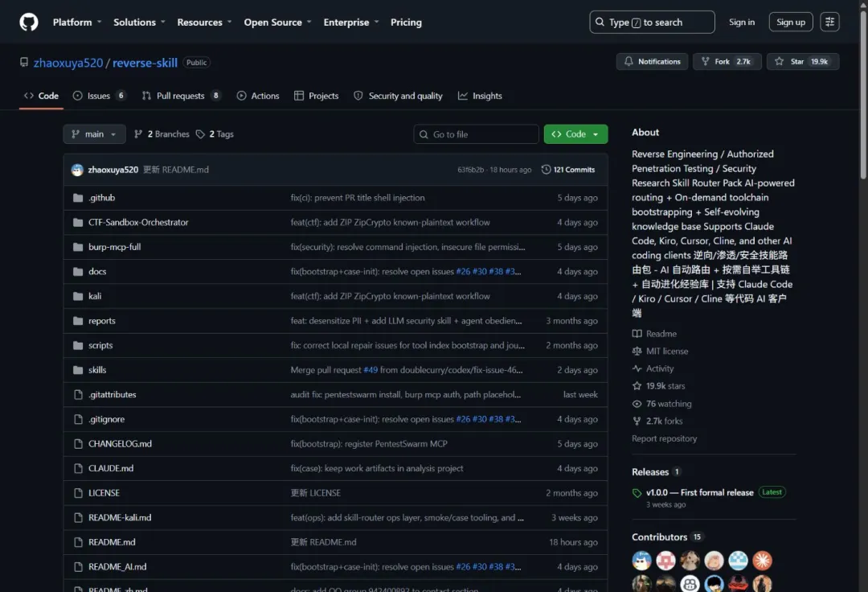
Task: Open the CTF-Sandbox-Orchestrator folder
Action: pyautogui.click(x=138, y=222)
